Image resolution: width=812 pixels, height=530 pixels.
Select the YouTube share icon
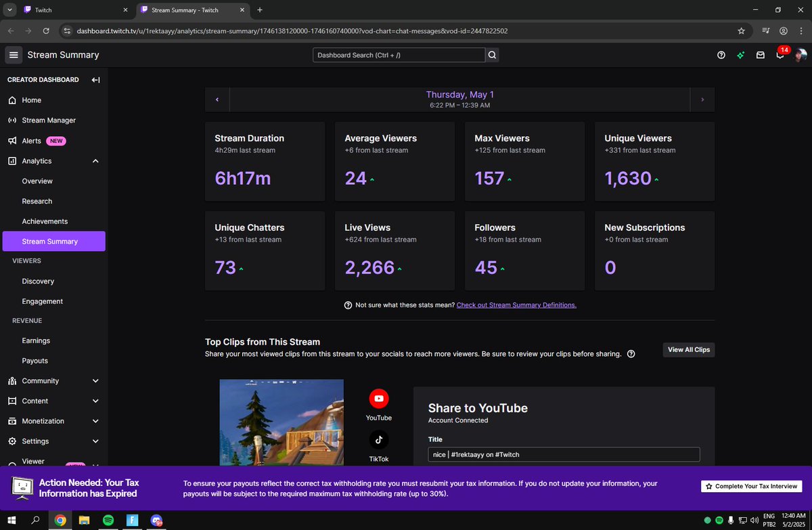click(x=379, y=399)
